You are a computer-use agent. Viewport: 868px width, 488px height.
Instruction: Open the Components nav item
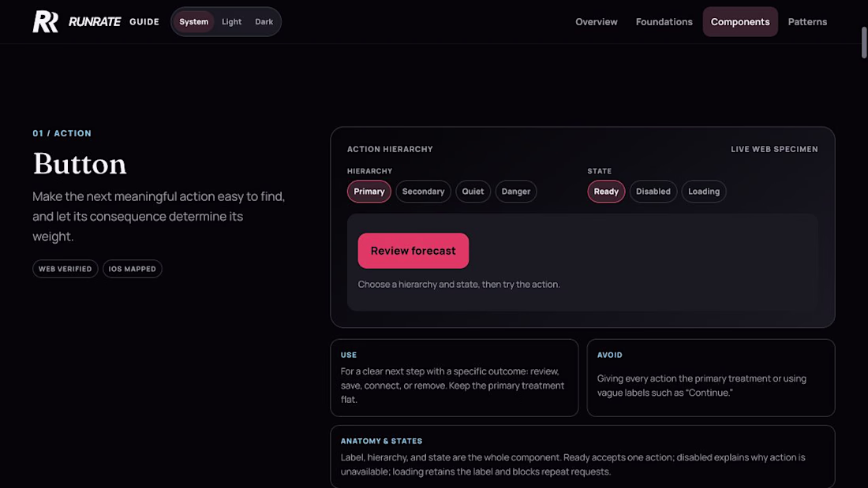click(740, 21)
